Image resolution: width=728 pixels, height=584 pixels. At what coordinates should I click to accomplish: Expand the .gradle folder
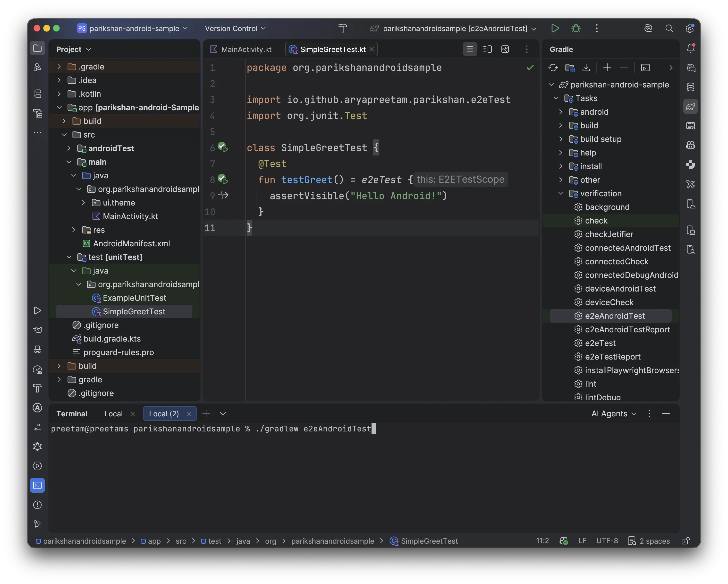(59, 67)
